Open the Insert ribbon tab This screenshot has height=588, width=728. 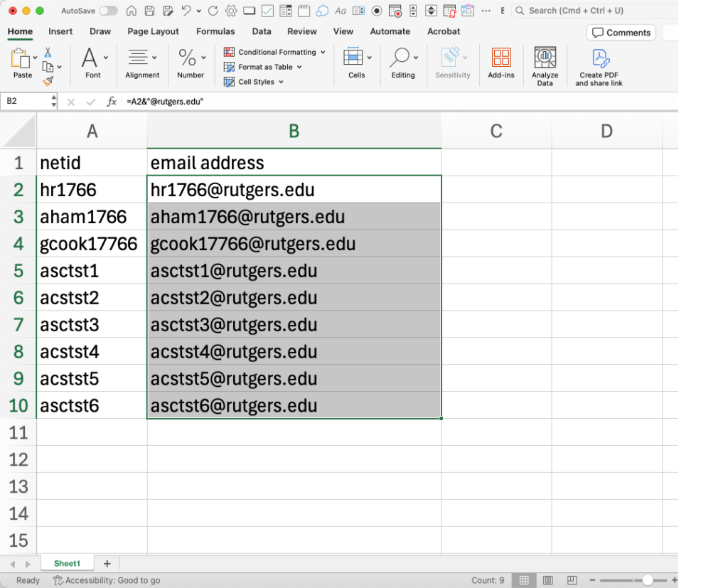(60, 31)
